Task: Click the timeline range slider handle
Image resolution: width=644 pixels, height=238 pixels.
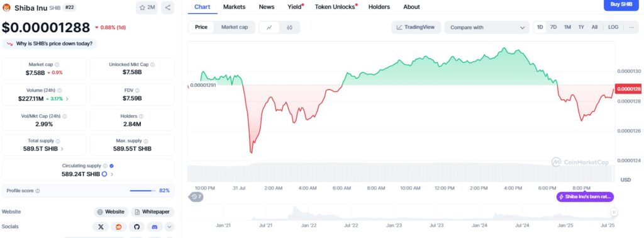Action: [614, 212]
